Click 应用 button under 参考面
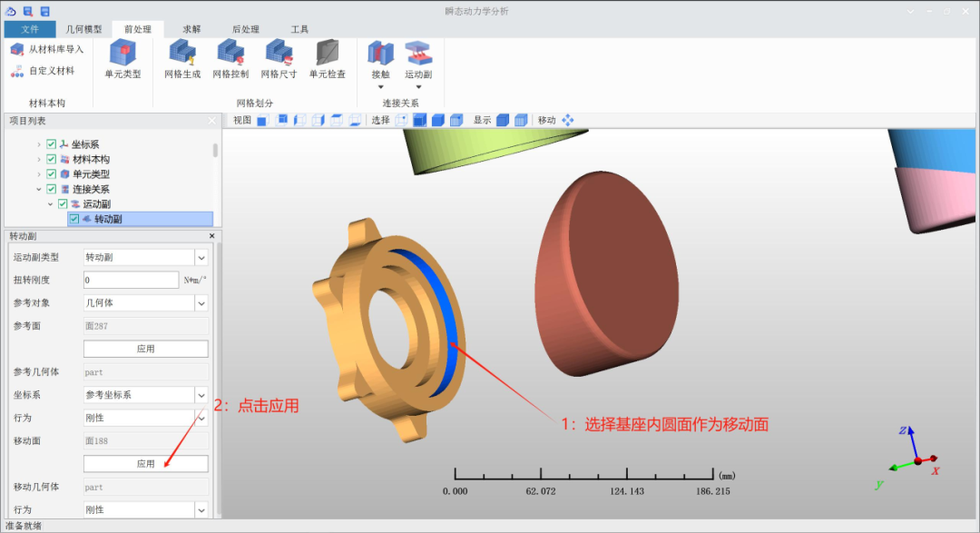Screen dimensions: 980x533 coord(145,349)
